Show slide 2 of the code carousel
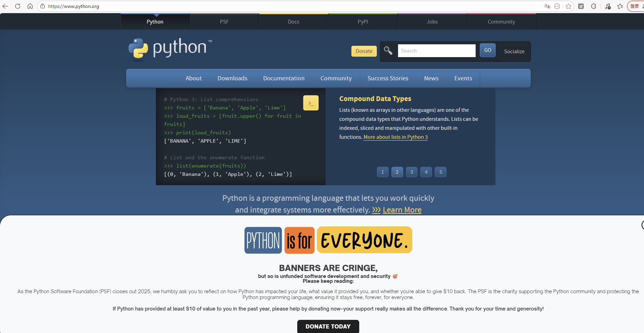 (397, 172)
